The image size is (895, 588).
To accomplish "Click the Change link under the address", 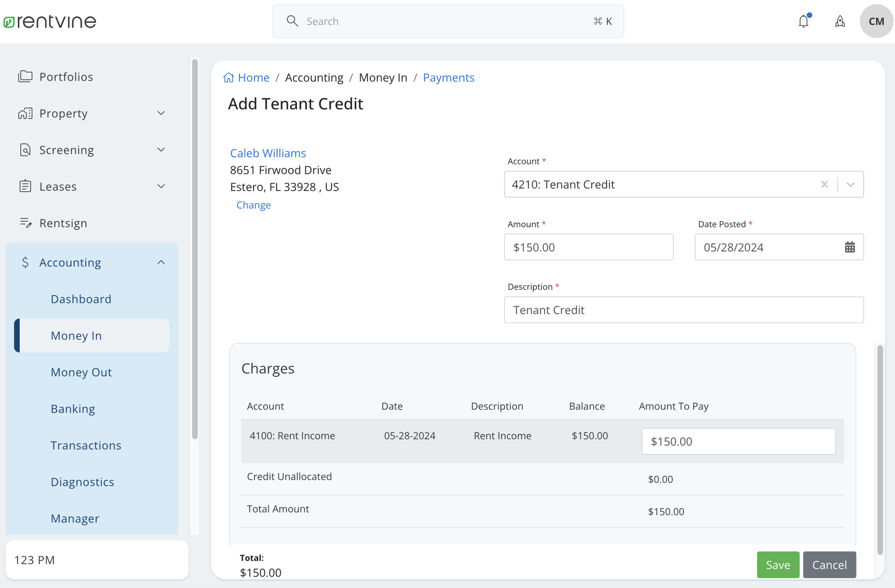I will [253, 205].
